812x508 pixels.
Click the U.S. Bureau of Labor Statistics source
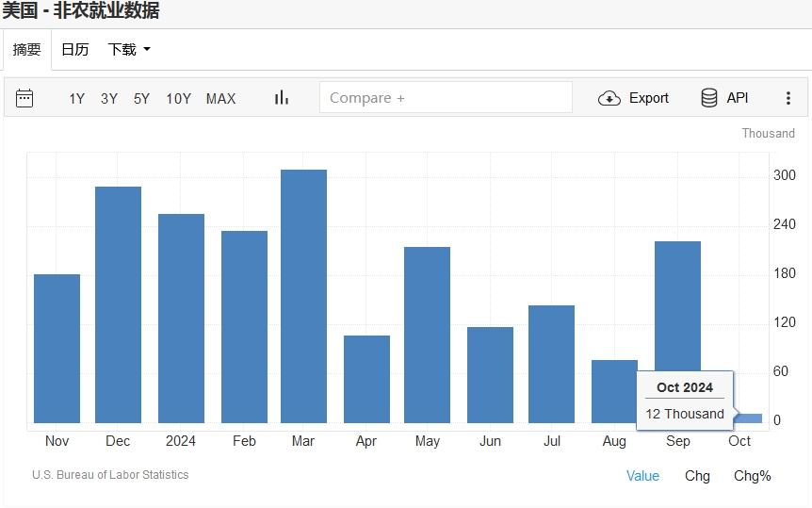click(x=110, y=475)
